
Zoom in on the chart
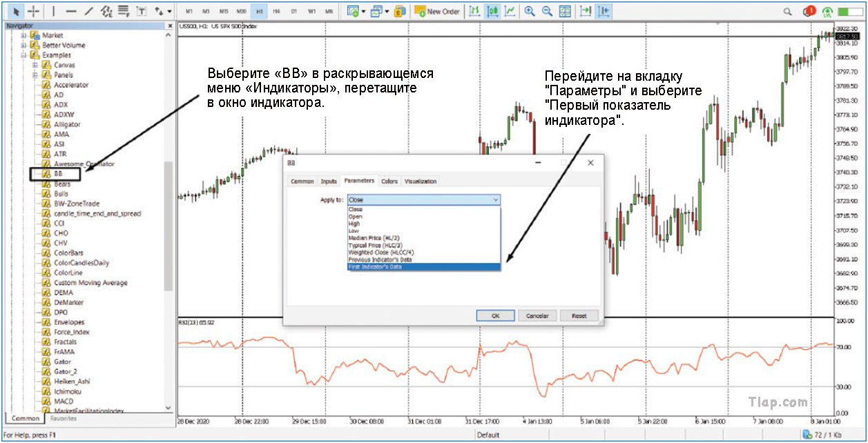530,11
